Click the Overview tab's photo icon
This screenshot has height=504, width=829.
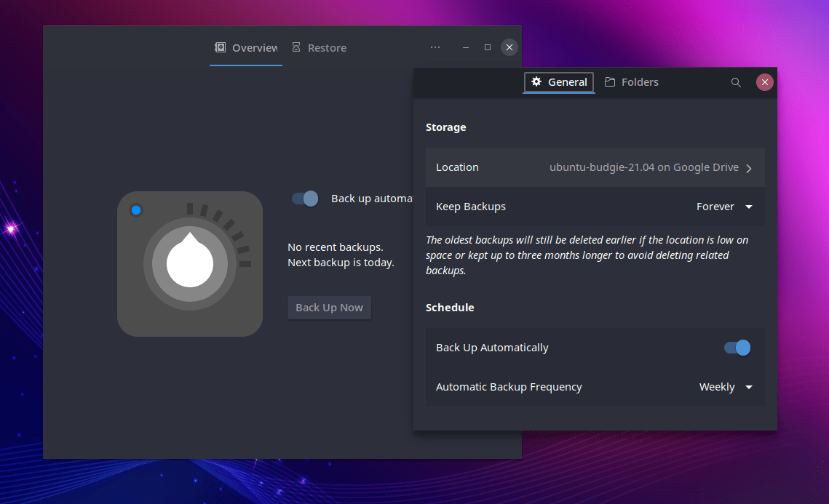pyautogui.click(x=220, y=47)
